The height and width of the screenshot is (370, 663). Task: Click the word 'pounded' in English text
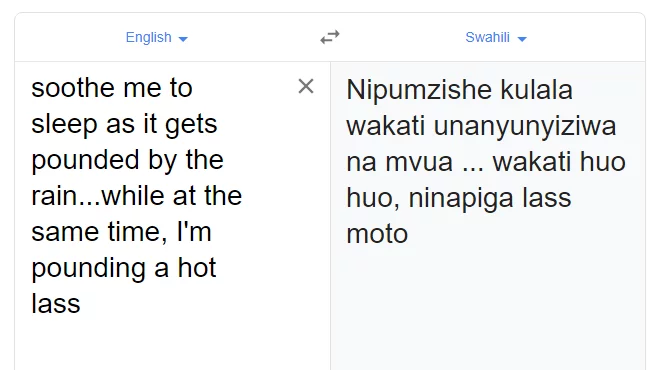coord(85,161)
